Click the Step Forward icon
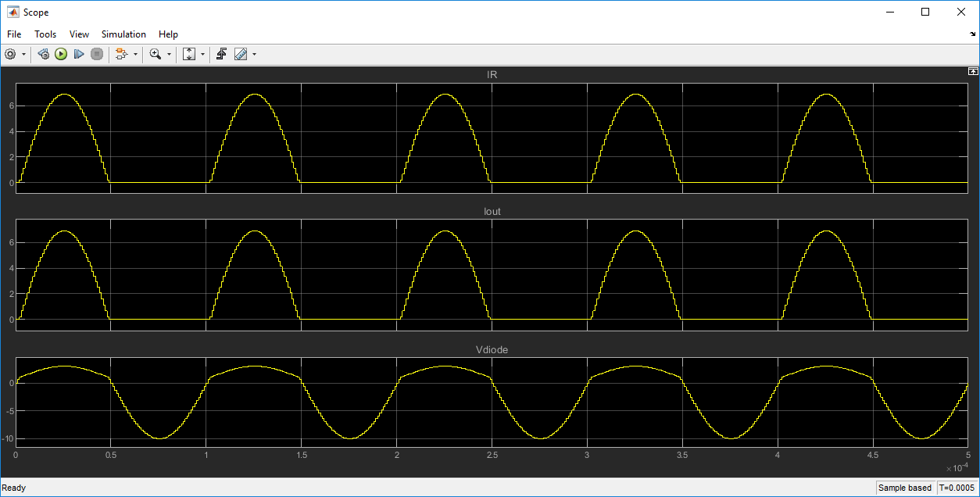This screenshot has width=980, height=497. click(79, 54)
